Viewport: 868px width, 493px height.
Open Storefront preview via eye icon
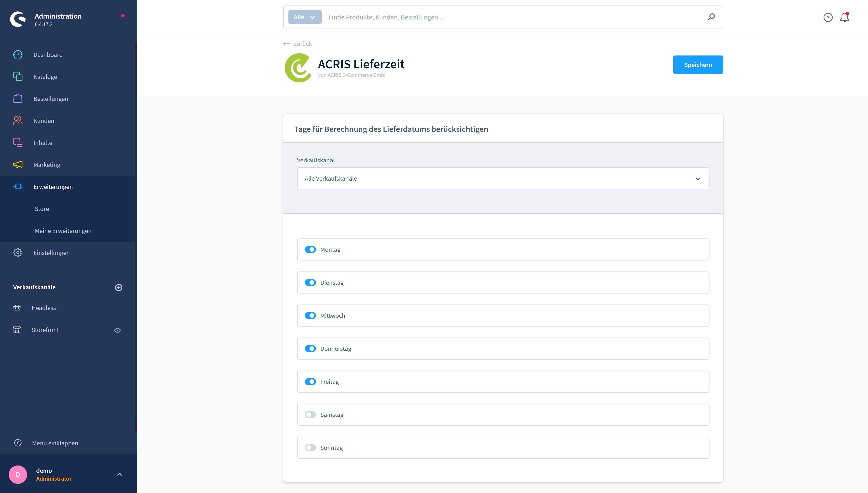pos(117,330)
